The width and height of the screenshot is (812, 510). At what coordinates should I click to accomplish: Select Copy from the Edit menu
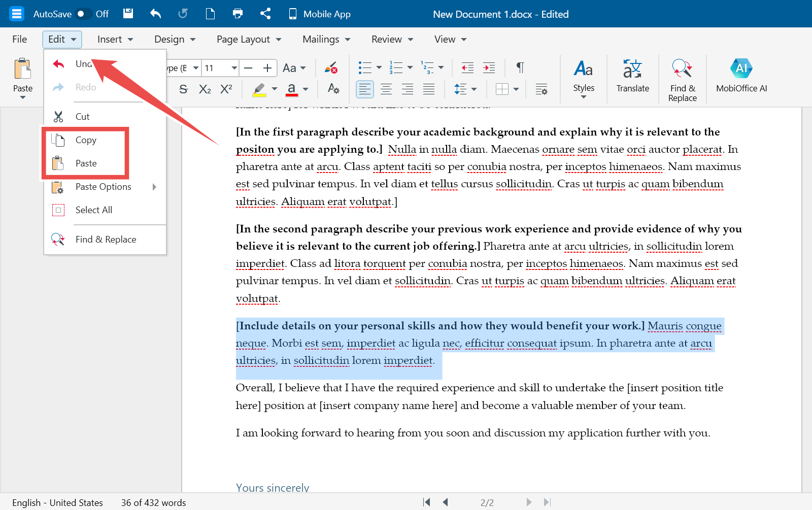pos(86,140)
